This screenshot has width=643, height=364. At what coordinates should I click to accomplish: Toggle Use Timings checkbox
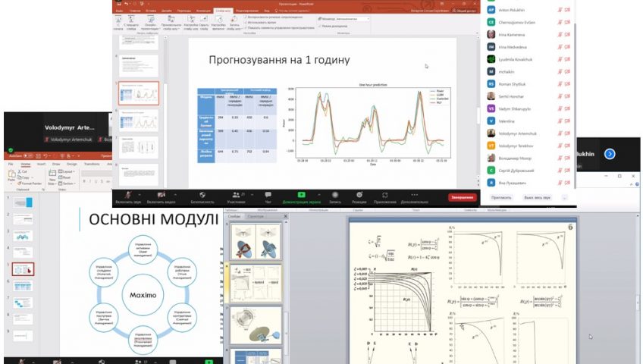tap(246, 23)
